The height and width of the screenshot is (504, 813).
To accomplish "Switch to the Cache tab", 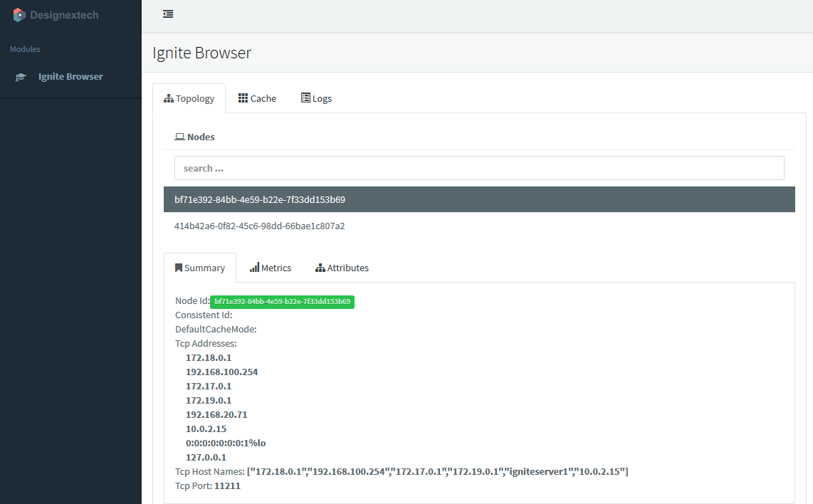I will 257,98.
